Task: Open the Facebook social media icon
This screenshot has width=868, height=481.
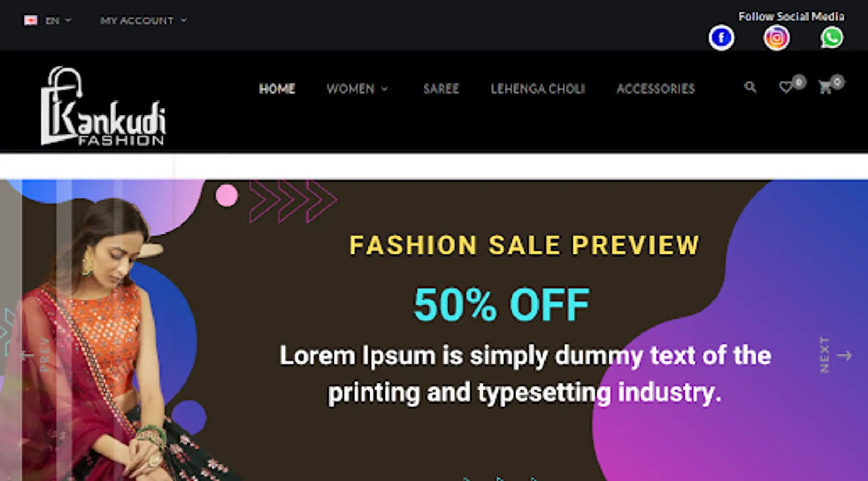Action: tap(721, 38)
